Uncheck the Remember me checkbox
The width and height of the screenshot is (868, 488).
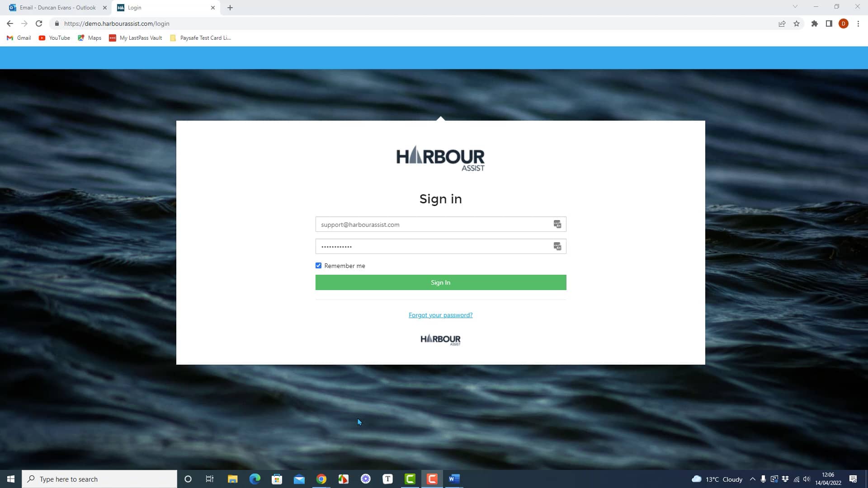pyautogui.click(x=318, y=265)
